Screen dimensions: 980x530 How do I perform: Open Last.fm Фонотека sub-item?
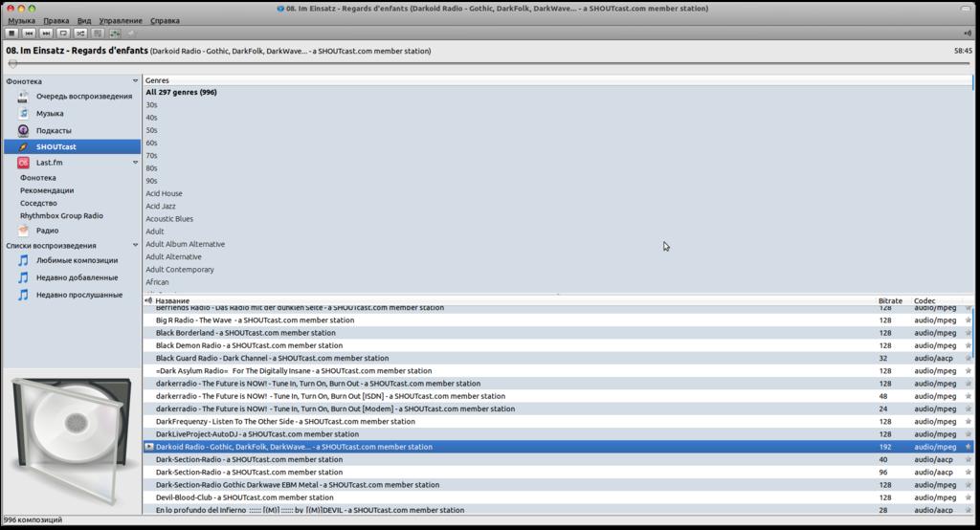[x=37, y=178]
